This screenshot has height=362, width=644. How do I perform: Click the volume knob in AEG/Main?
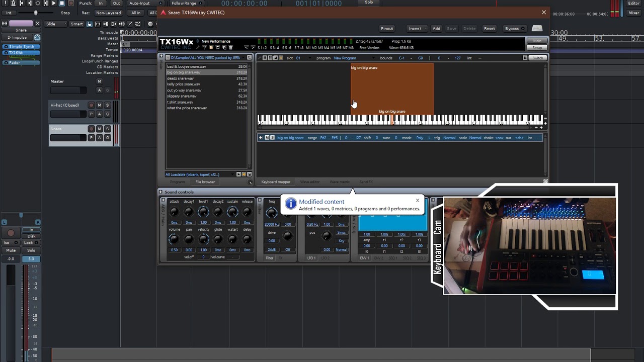click(174, 240)
